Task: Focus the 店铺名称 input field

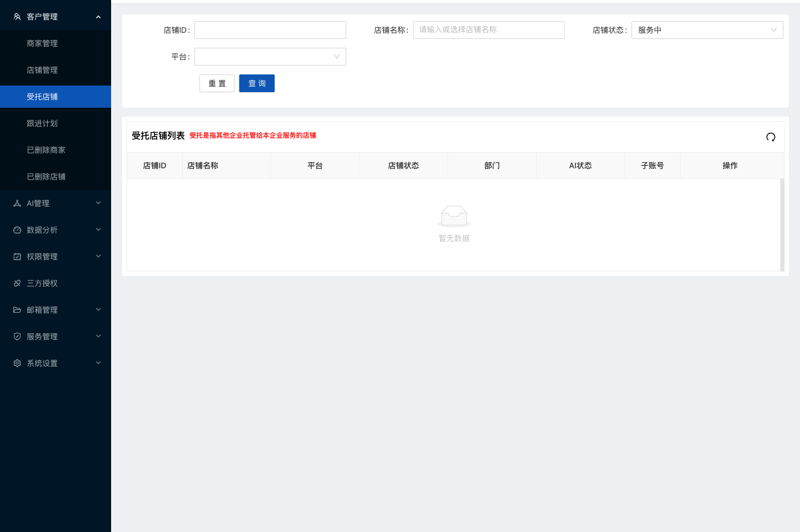Action: [x=488, y=30]
